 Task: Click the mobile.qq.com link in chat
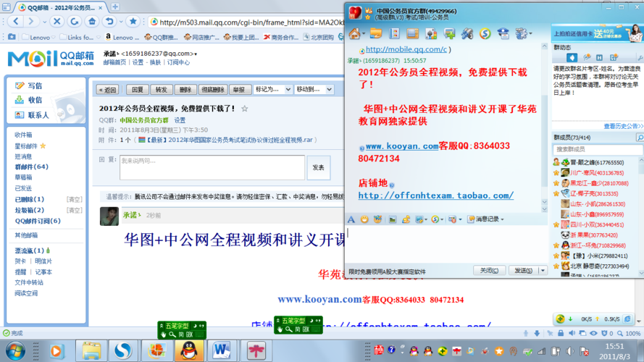coord(406,49)
